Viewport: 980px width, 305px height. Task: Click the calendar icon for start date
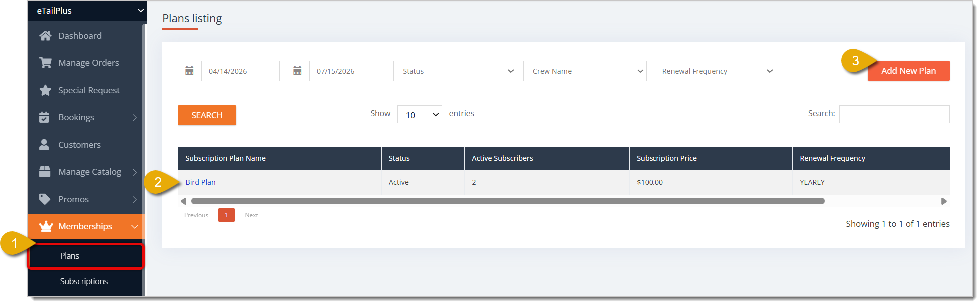coord(190,71)
